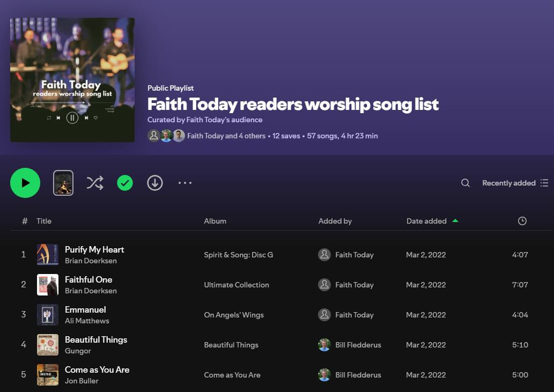The width and height of the screenshot is (554, 392).
Task: Open artist Jon Buller
Action: (x=82, y=381)
